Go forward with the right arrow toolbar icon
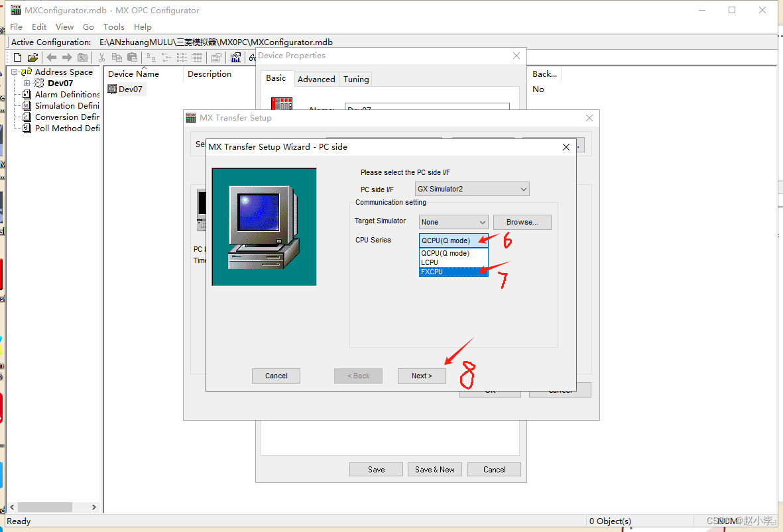The height and width of the screenshot is (532, 783). 67,58
